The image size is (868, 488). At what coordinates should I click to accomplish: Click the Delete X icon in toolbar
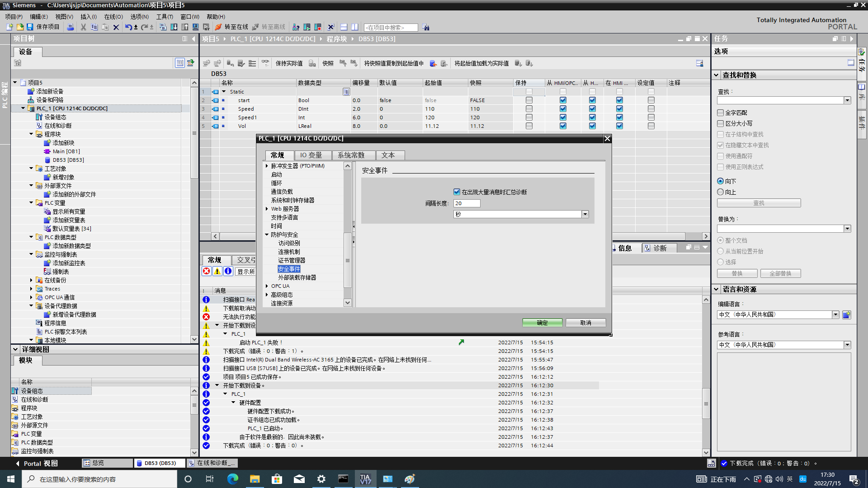tap(116, 27)
